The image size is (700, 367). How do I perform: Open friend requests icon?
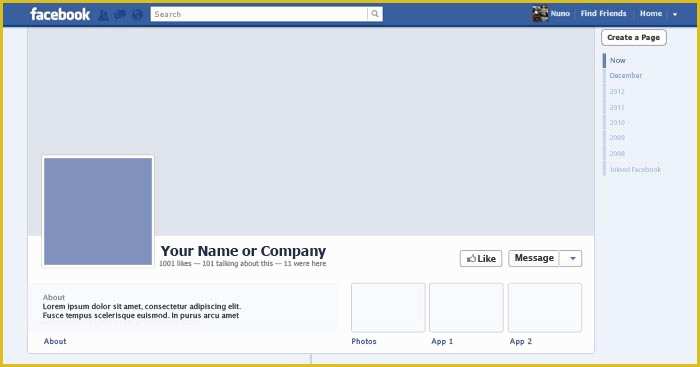104,15
